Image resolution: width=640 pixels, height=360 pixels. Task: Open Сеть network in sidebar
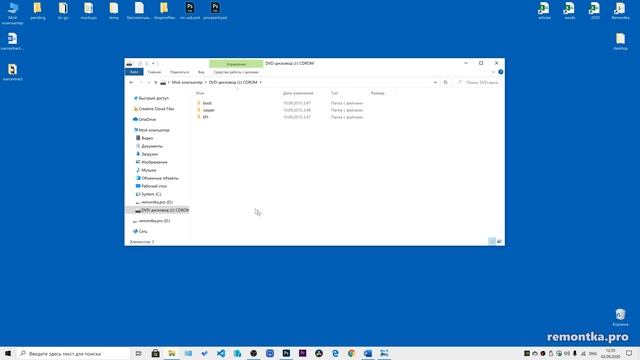point(140,231)
